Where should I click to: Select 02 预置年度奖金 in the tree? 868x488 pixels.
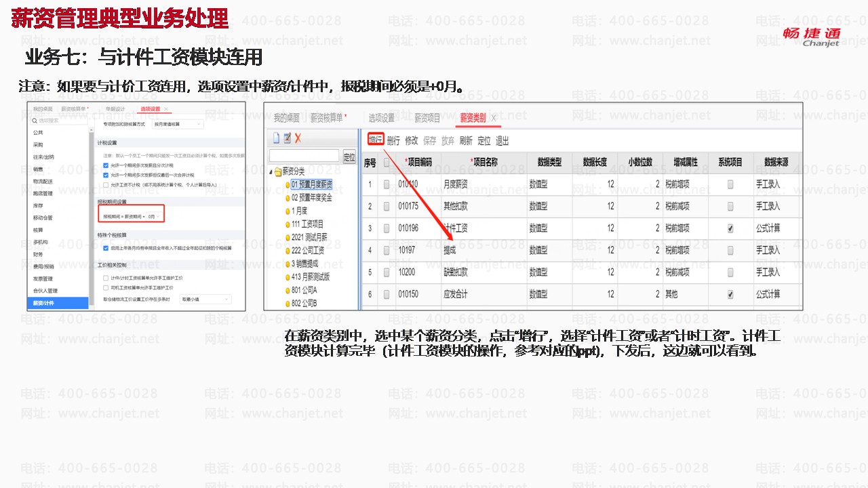(x=312, y=198)
